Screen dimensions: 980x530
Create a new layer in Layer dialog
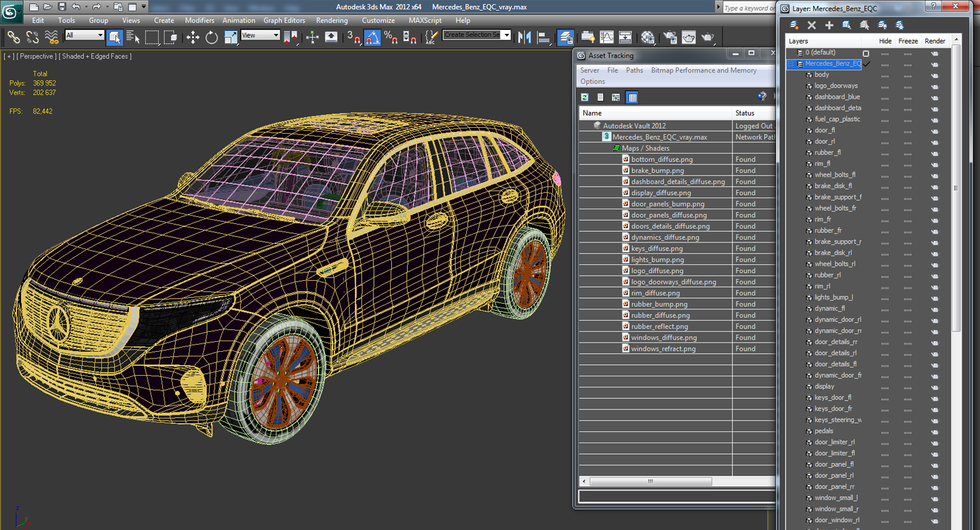(795, 25)
